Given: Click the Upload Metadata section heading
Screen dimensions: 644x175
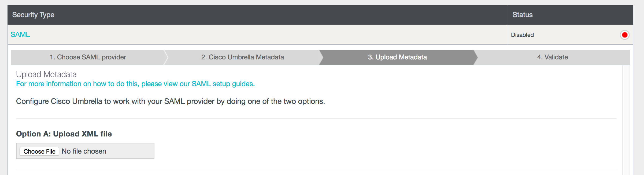Looking at the screenshot, I should [x=46, y=74].
